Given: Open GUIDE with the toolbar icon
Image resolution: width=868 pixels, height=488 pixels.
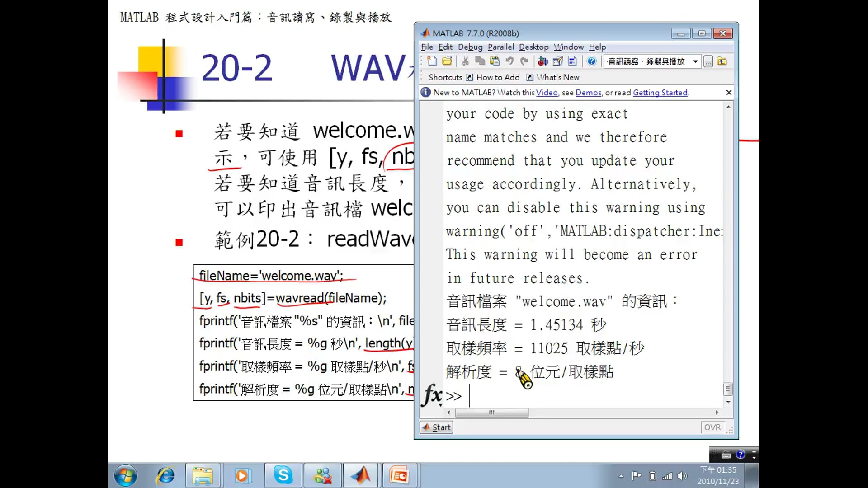Looking at the screenshot, I should [x=557, y=61].
